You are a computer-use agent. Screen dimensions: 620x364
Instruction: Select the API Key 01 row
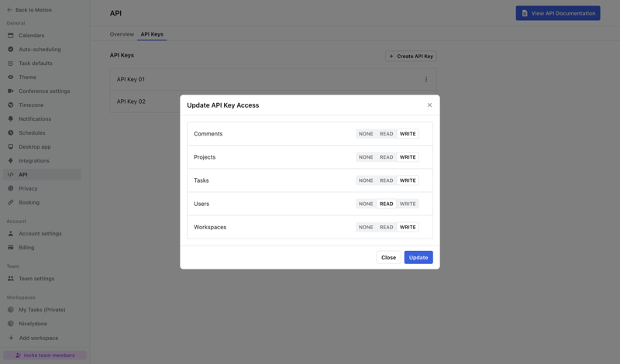274,79
